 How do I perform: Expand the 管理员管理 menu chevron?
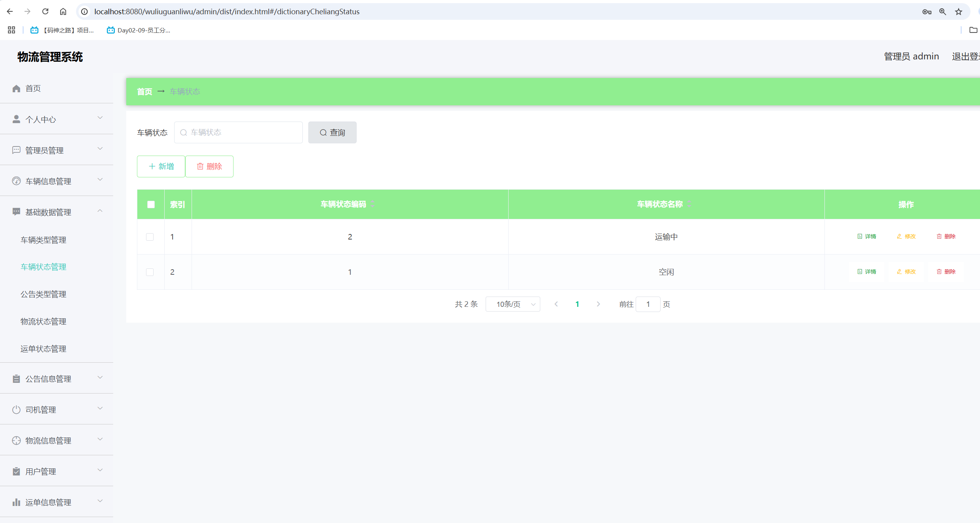[x=100, y=148]
